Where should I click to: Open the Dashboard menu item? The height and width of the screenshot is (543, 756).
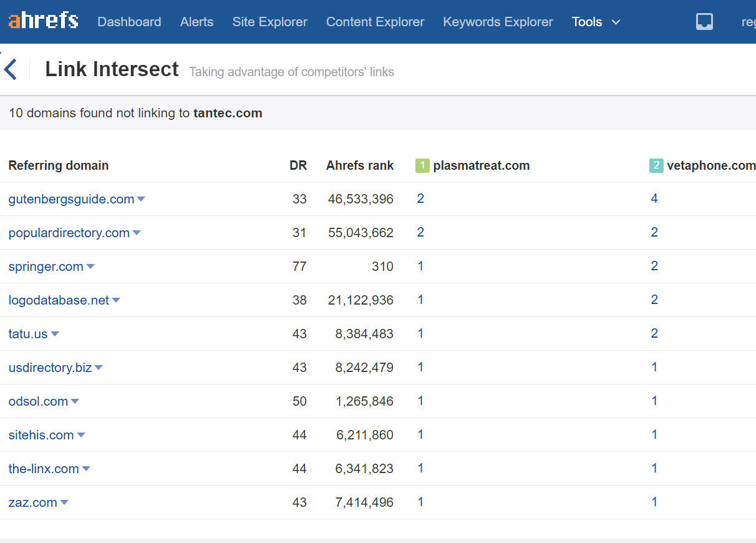[129, 22]
